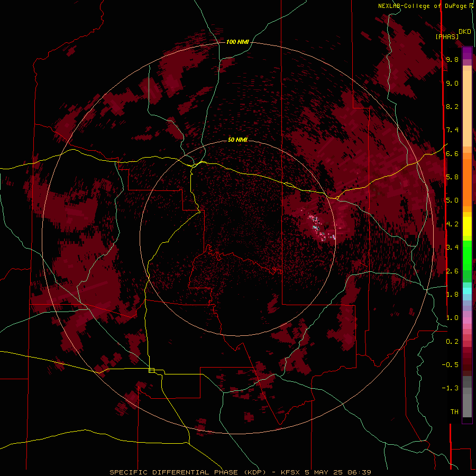Viewport: 476px width, 476px height.
Task: Click the -1.3 scale value
Action: click(451, 388)
